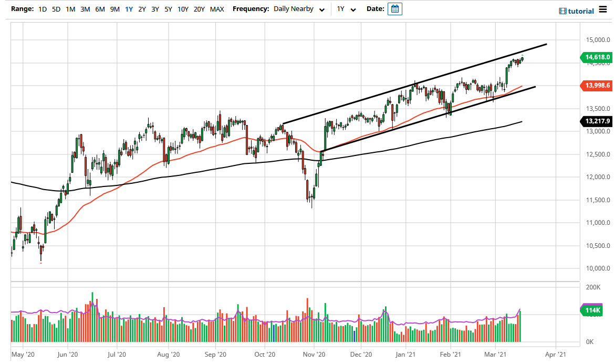Switch to the MAX range view
The image size is (614, 364).
coord(216,9)
